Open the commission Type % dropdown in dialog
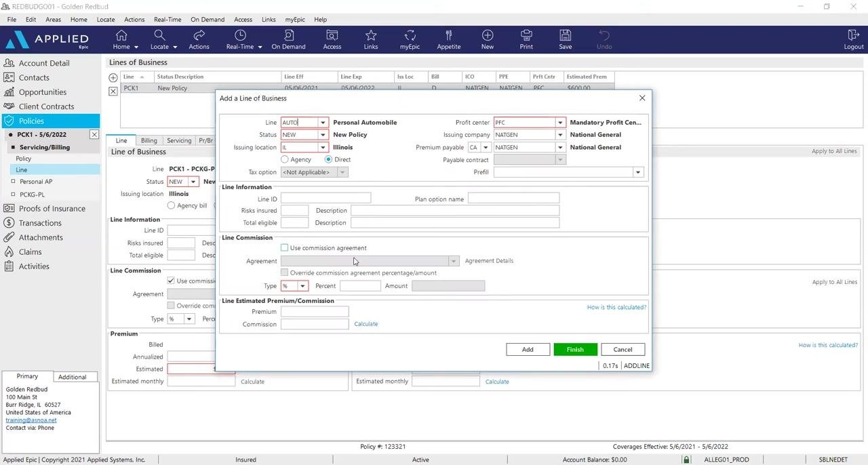This screenshot has width=868, height=465. 302,286
